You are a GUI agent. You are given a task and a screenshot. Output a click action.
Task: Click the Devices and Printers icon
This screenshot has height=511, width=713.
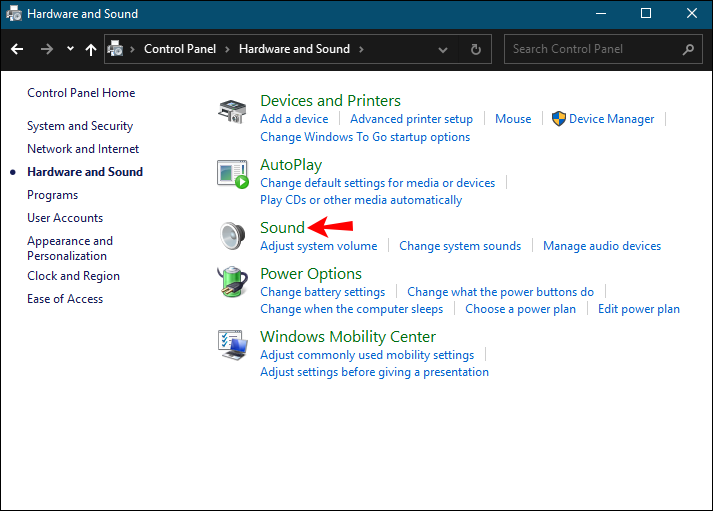[232, 111]
